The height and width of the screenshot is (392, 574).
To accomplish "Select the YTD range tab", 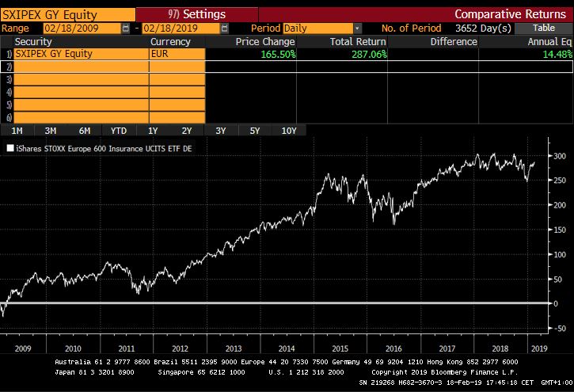I will [119, 131].
